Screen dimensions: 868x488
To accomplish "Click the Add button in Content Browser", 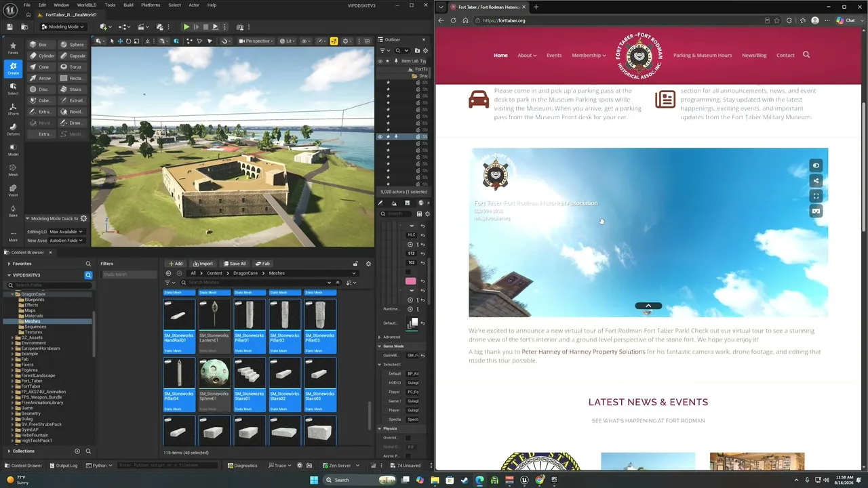I will point(176,264).
